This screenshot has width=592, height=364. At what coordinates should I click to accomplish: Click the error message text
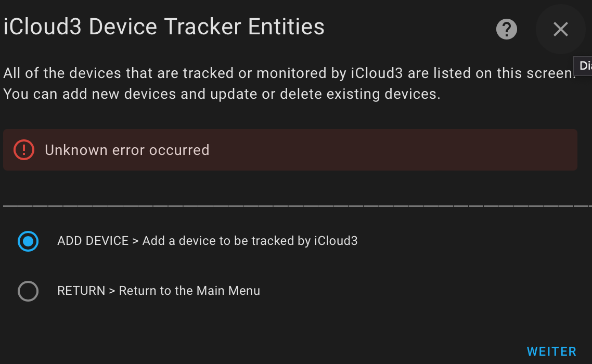[x=127, y=150]
